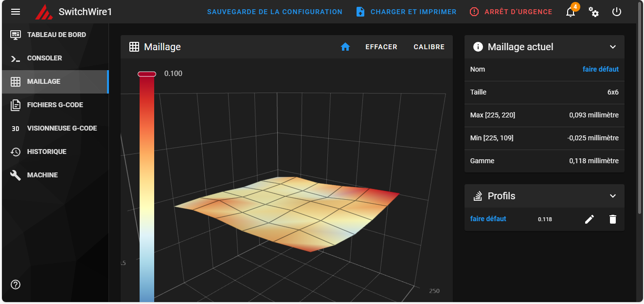Home the axes using the house icon
The width and height of the screenshot is (644, 304).
[x=345, y=47]
